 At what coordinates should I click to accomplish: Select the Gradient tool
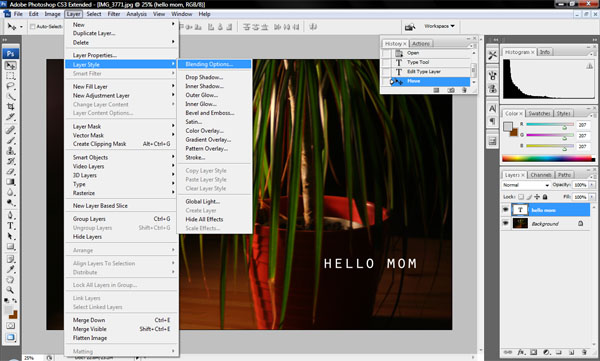[10, 182]
